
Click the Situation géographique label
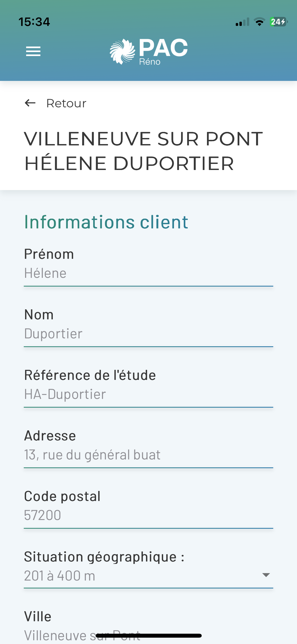click(x=104, y=557)
